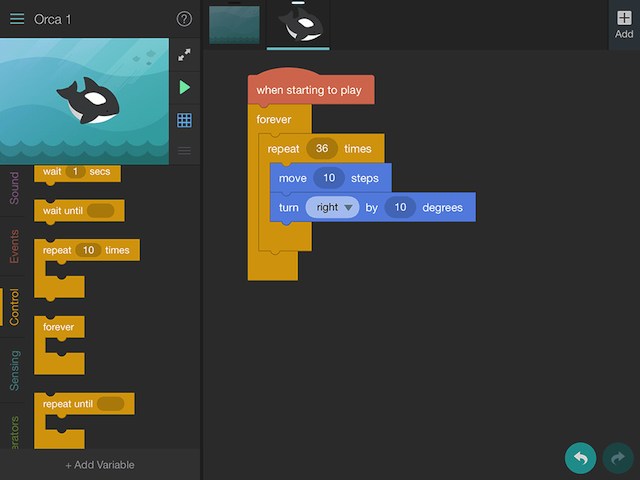Pick the 'wait 1 secs' palette block
The width and height of the screenshot is (640, 480).
(78, 171)
